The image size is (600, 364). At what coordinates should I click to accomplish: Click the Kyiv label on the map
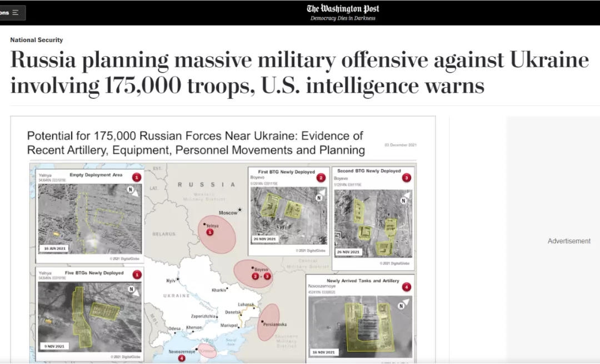pos(173,280)
